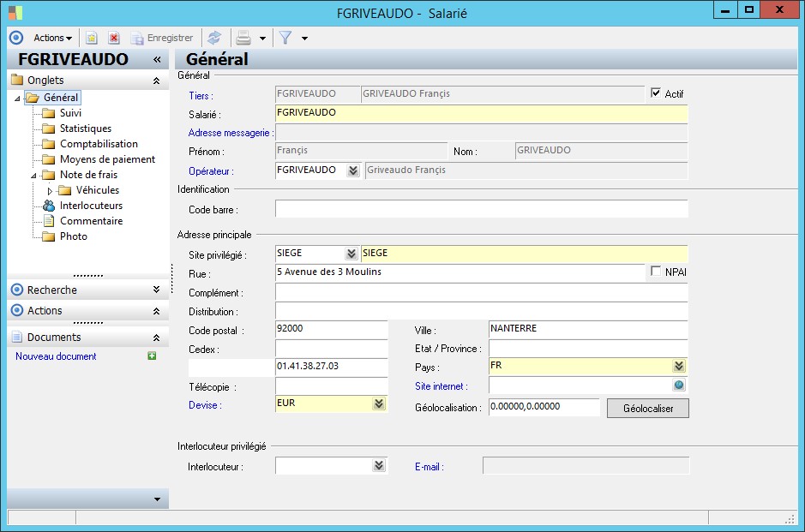805x532 pixels.
Task: Click the new record toolbar icon
Action: [x=91, y=38]
